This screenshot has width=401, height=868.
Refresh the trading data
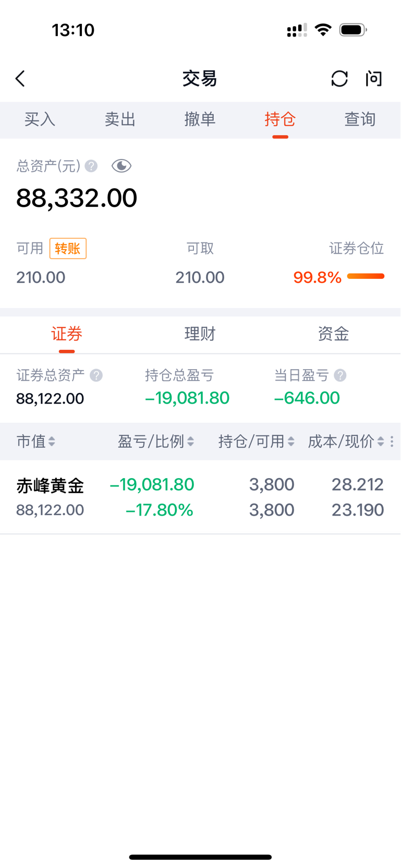tap(339, 79)
